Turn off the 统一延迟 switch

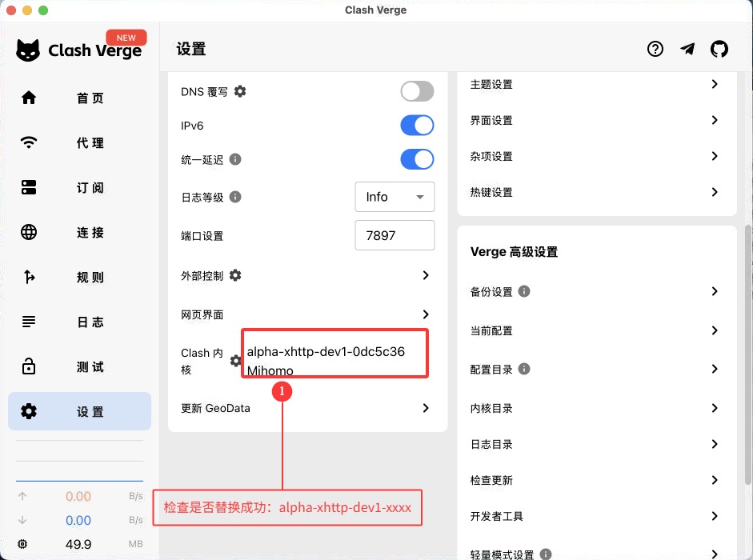(x=418, y=159)
